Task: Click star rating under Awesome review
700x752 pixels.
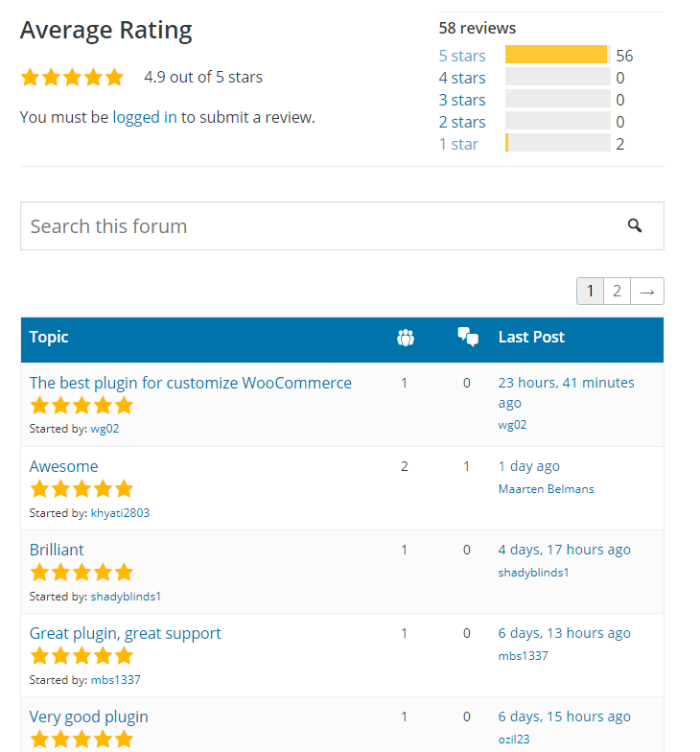Action: [x=82, y=489]
